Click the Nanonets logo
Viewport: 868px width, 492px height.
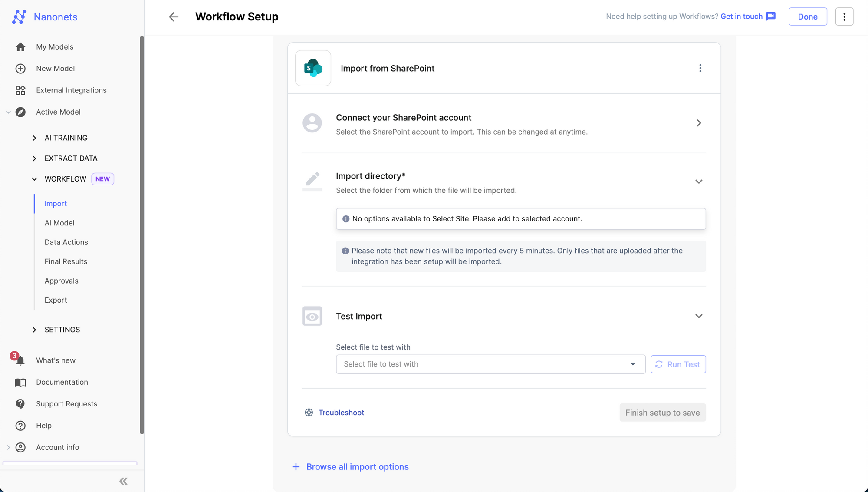[20, 17]
